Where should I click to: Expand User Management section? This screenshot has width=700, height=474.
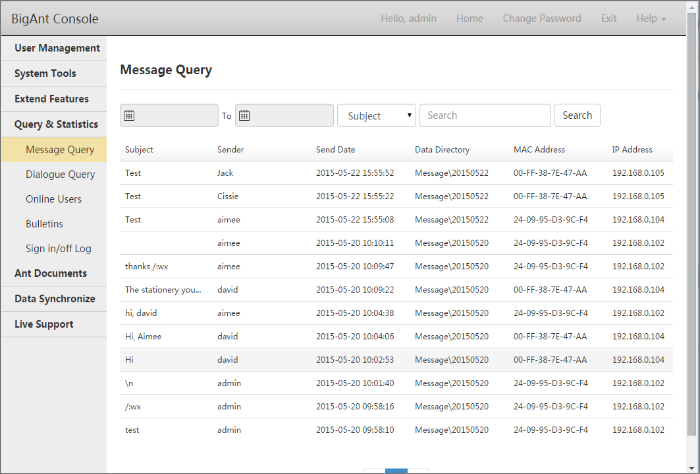point(57,48)
